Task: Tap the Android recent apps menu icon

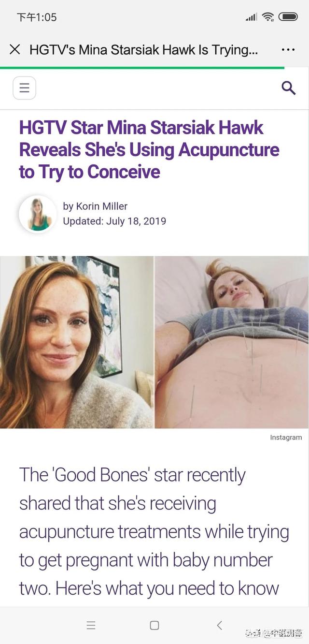Action: pyautogui.click(x=91, y=625)
